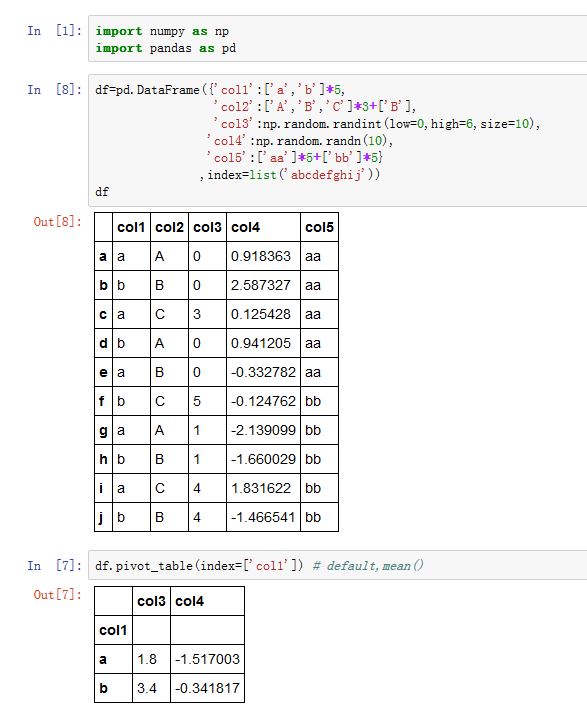This screenshot has width=587, height=716.
Task: Click the 'abcdefghij' index string in code
Action: click(x=328, y=174)
